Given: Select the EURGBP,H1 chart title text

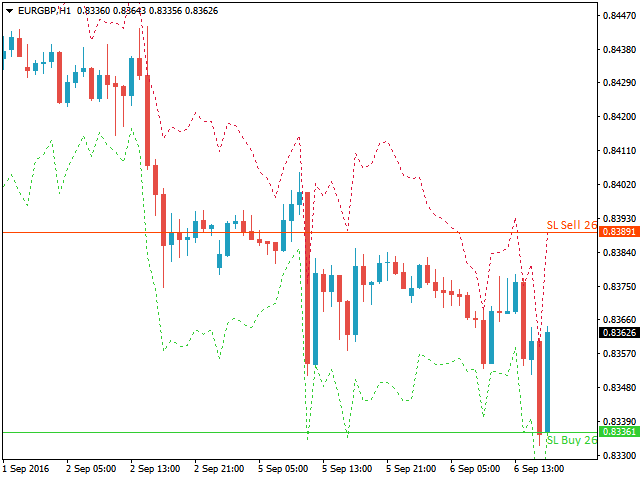Looking at the screenshot, I should pos(44,11).
